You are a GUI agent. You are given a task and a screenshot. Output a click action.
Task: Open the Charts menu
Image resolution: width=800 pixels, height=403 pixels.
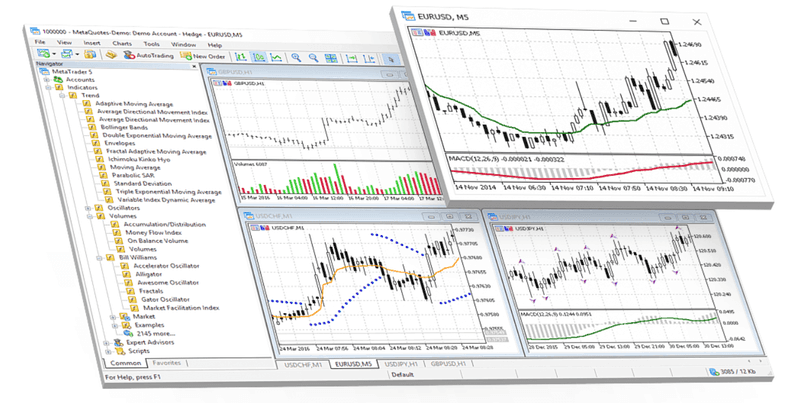[x=122, y=43]
